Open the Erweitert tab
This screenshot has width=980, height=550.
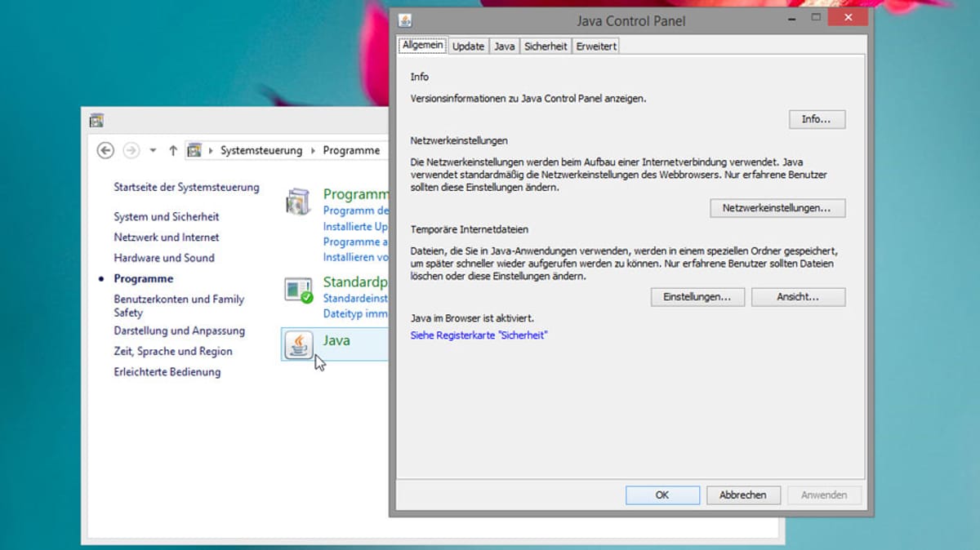[x=595, y=47]
